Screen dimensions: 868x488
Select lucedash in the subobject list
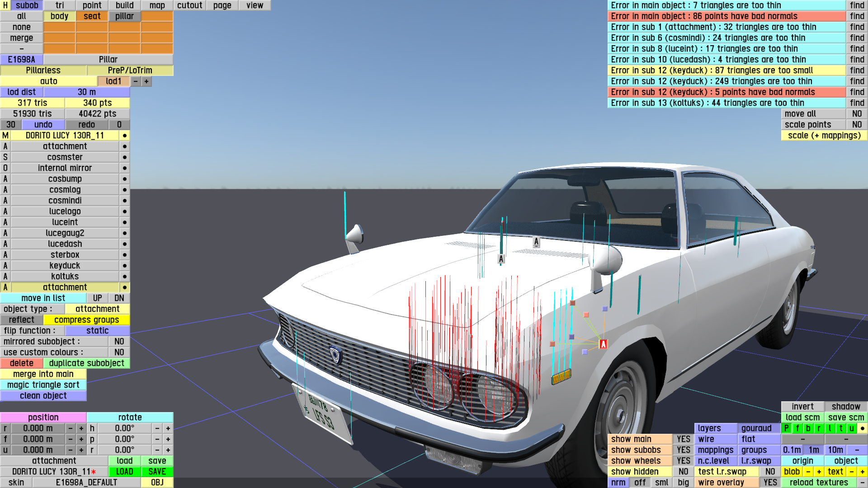(x=65, y=244)
